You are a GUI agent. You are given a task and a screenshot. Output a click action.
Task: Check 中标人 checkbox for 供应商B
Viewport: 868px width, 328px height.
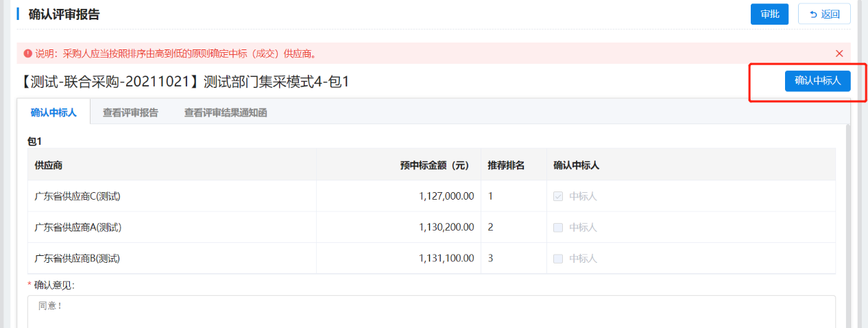(x=558, y=259)
